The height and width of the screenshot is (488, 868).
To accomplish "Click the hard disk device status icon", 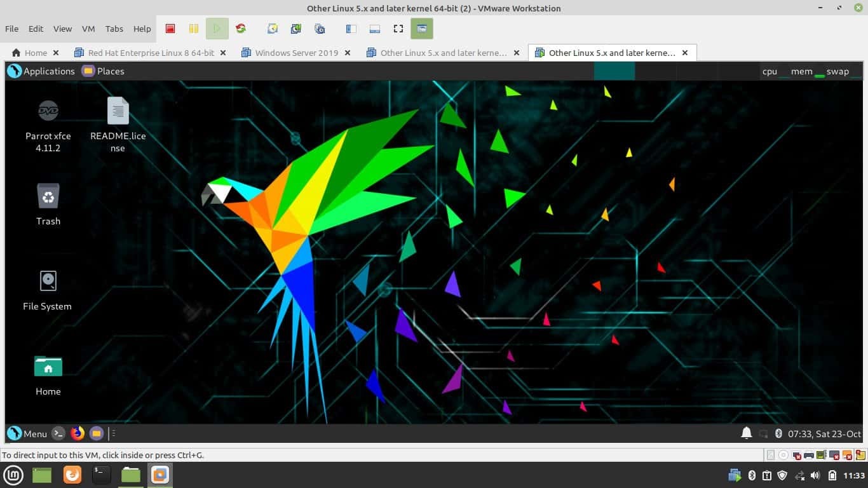I will tap(771, 455).
